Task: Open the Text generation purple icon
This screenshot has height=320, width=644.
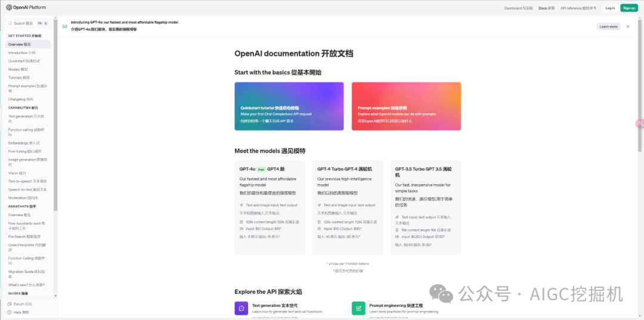Action: [x=241, y=308]
